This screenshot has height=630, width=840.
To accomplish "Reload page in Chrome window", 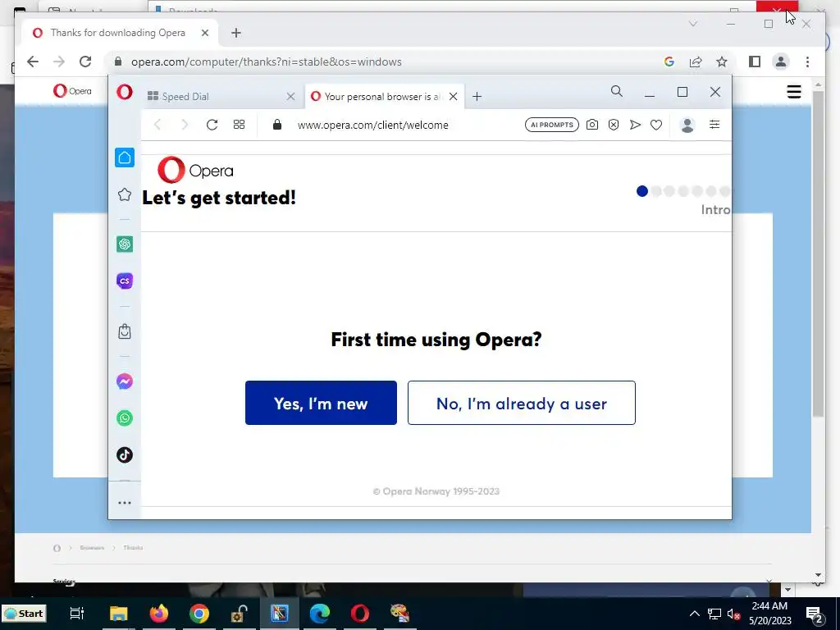I will pyautogui.click(x=85, y=62).
